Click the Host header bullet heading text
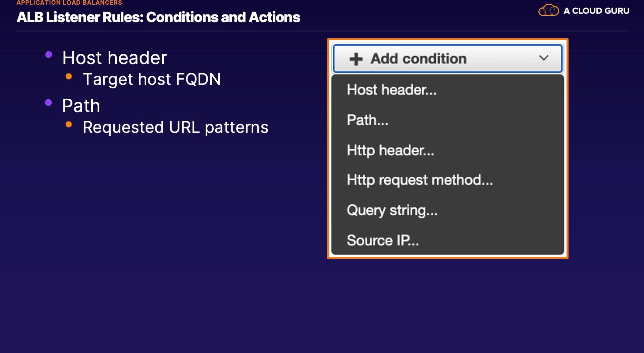The image size is (644, 353). coord(115,58)
